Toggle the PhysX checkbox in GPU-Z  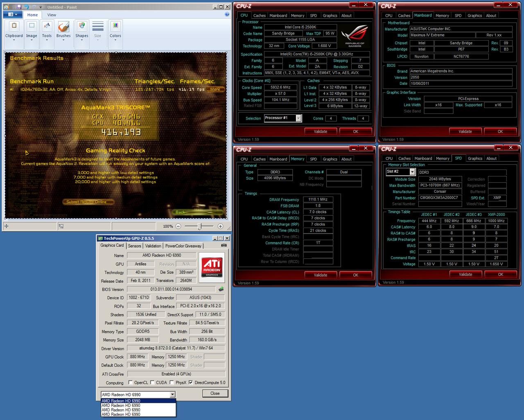pyautogui.click(x=172, y=383)
